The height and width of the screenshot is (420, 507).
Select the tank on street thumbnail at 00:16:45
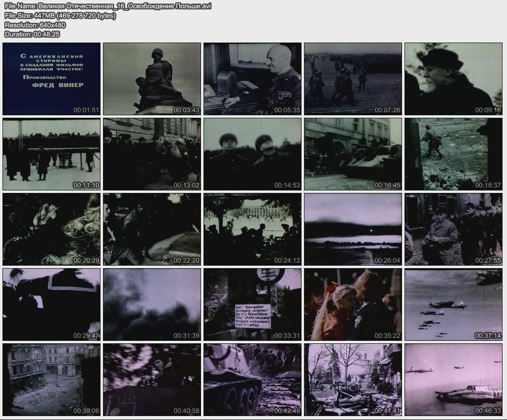point(353,154)
